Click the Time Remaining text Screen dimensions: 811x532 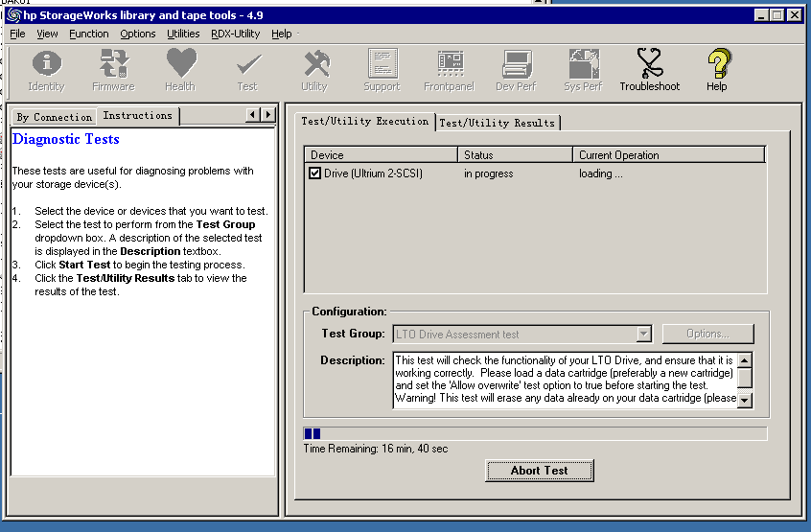point(376,449)
